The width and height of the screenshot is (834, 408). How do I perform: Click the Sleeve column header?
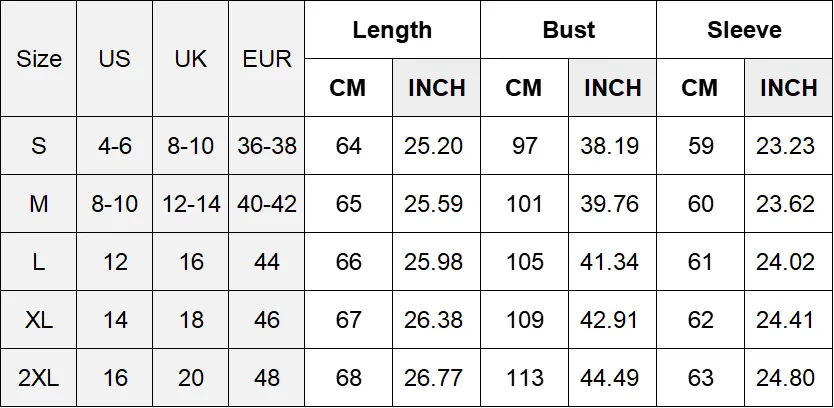745,30
